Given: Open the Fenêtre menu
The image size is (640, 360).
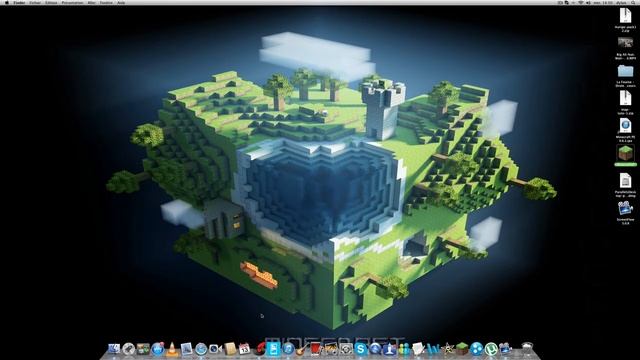Looking at the screenshot, I should (x=106, y=2).
